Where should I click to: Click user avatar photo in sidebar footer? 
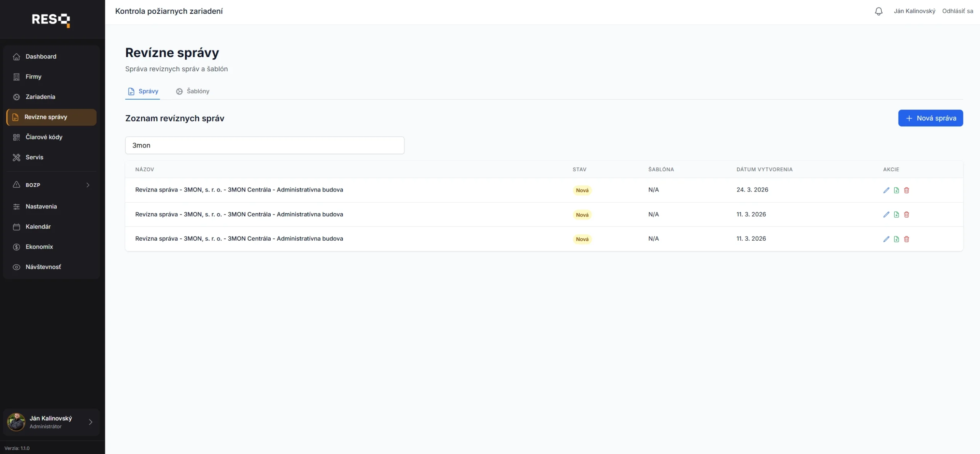coord(16,422)
